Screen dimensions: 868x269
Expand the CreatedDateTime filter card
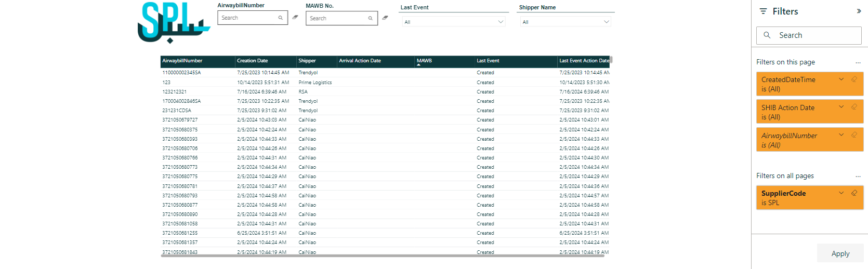[x=841, y=79]
